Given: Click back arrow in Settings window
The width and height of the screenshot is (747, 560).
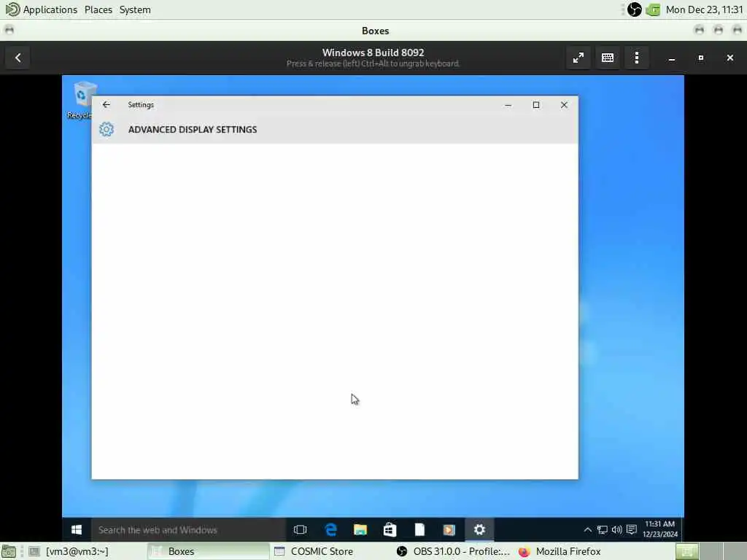Looking at the screenshot, I should coord(107,105).
